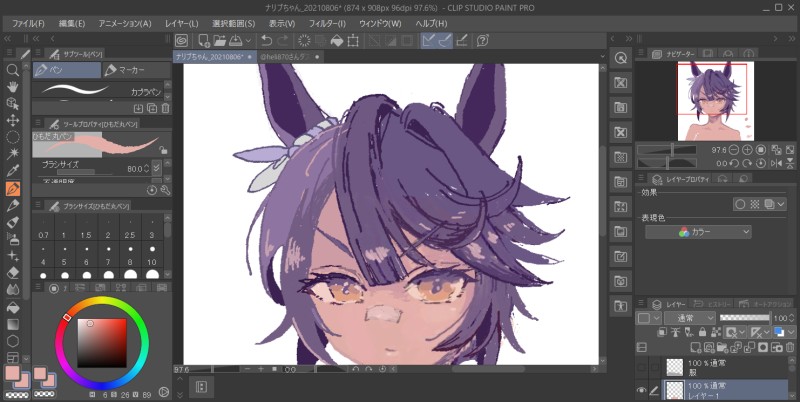800x402 pixels.
Task: Open the ファイル(F) menu
Action: click(28, 24)
